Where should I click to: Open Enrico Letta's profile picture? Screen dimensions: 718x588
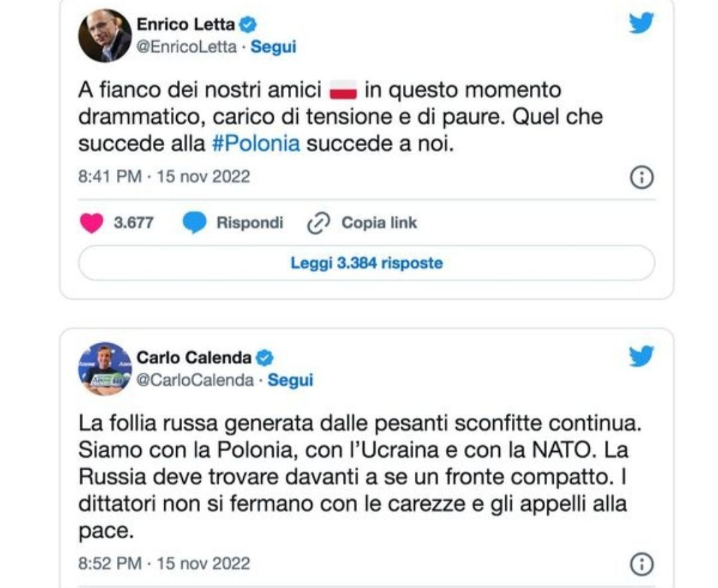pyautogui.click(x=105, y=36)
